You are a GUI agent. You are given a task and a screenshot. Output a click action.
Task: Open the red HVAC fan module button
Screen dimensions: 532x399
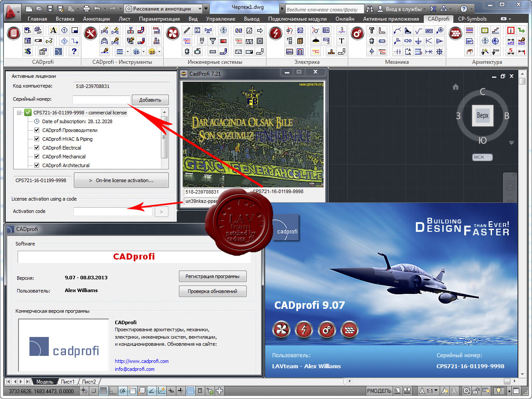pos(173,33)
